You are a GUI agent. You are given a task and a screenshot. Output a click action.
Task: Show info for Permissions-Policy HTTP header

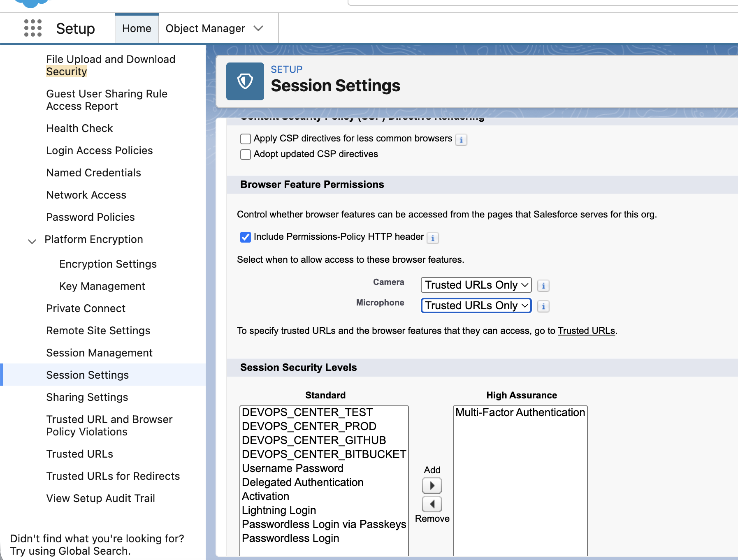click(433, 238)
